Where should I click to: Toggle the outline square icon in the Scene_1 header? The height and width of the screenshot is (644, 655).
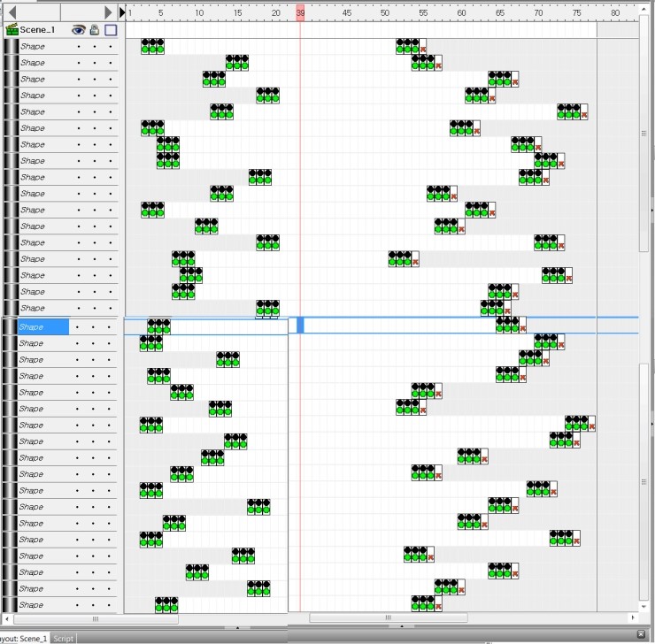[111, 30]
